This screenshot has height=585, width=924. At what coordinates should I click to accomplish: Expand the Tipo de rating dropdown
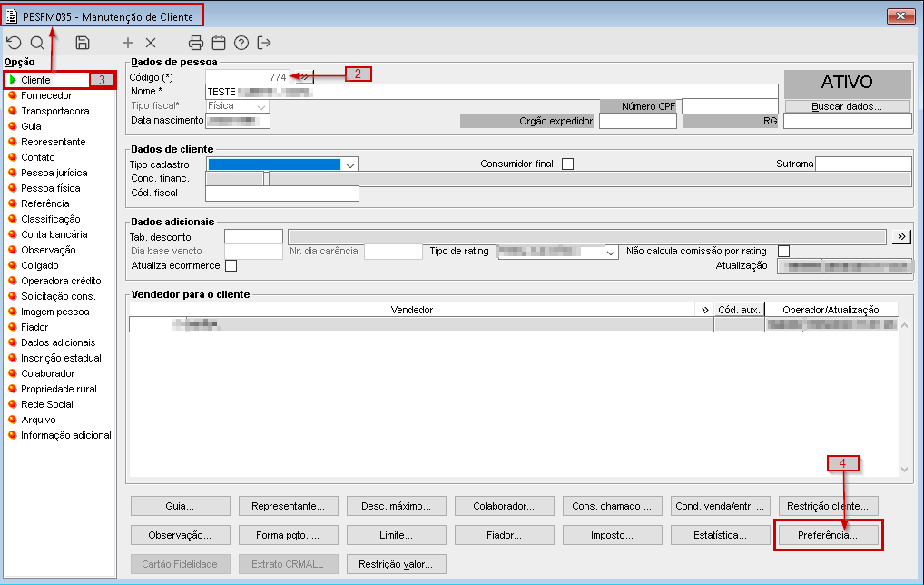tap(611, 253)
